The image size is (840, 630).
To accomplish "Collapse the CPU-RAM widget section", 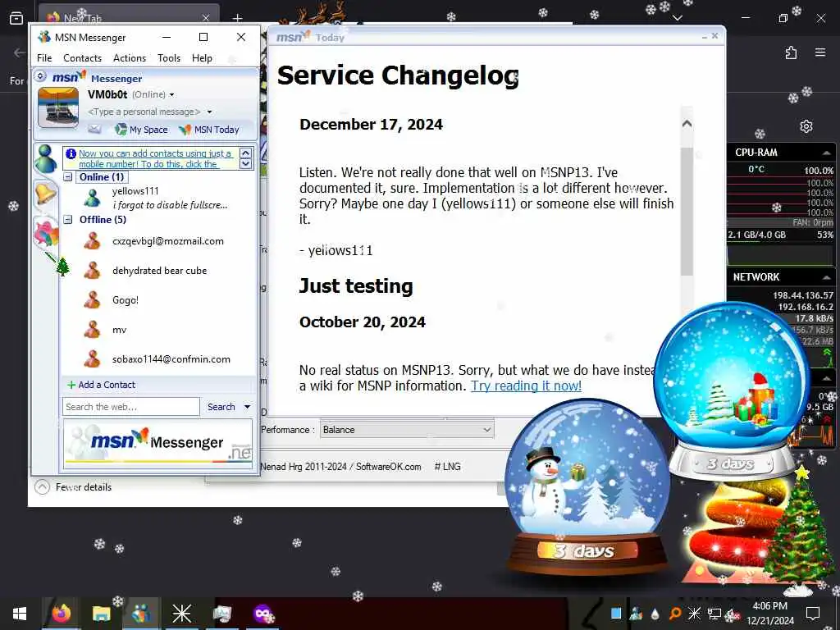I will pyautogui.click(x=827, y=153).
